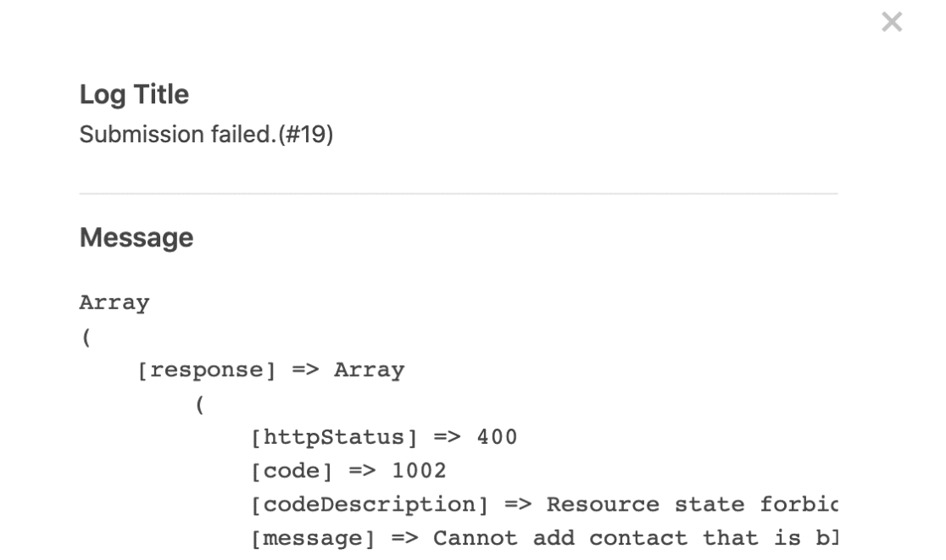
Task: Click the 'Resource state' description text
Action: click(646, 505)
